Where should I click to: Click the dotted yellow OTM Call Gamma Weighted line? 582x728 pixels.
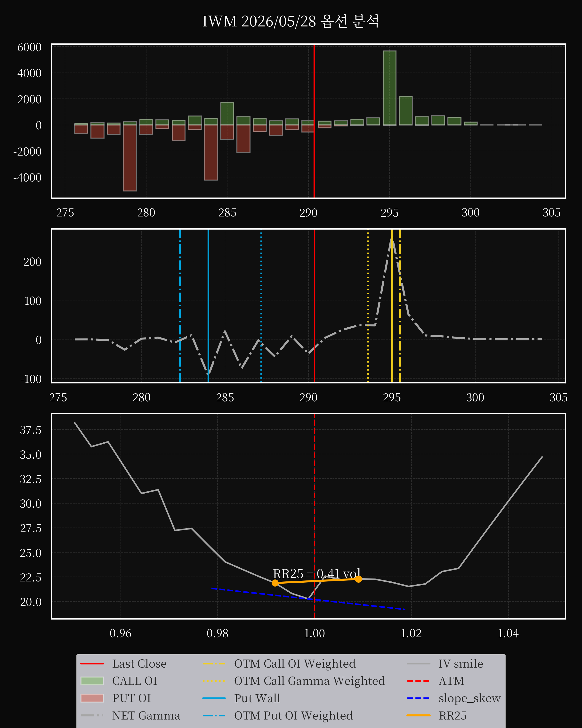point(368,306)
